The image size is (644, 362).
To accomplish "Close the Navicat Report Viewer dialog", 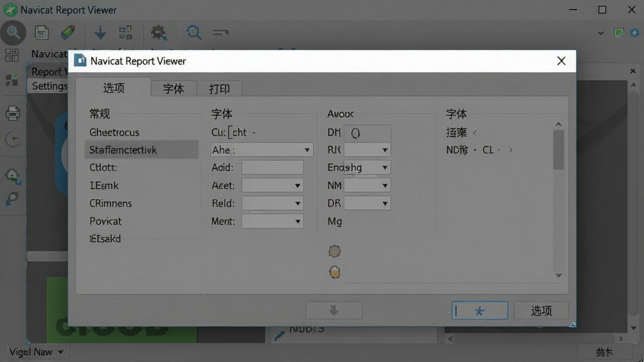I will [561, 61].
